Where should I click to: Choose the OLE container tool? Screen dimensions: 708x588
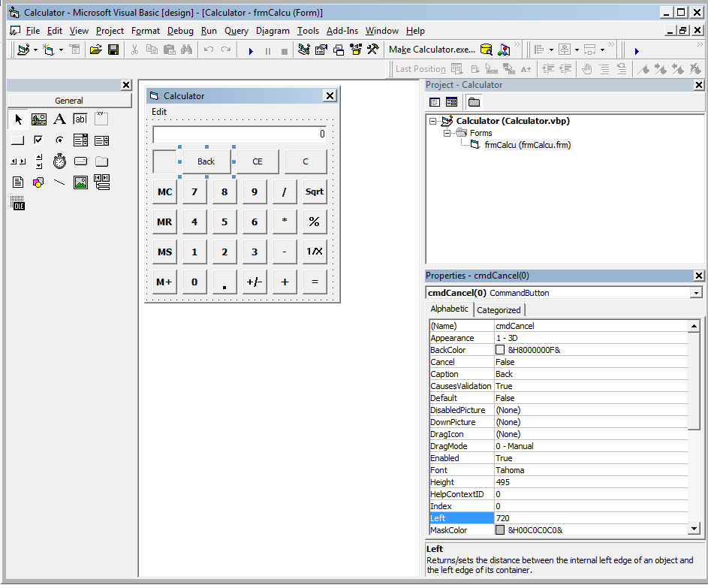click(18, 204)
